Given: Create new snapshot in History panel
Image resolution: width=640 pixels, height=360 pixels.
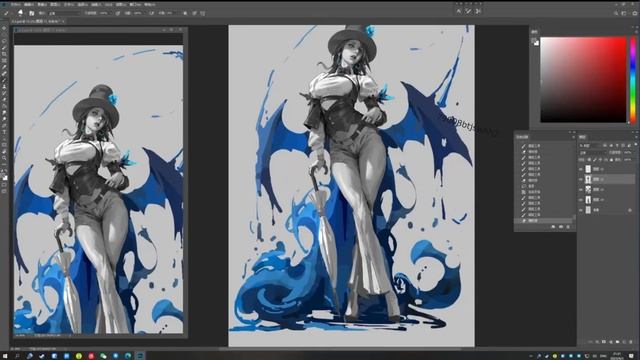Looking at the screenshot, I should 560,227.
